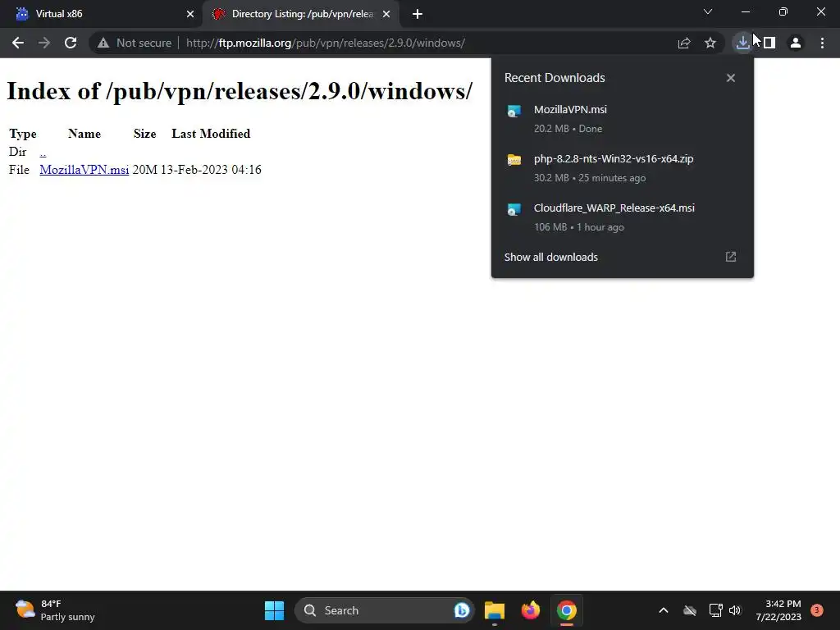Open the weather widget showing 84°F
Screen dimensions: 840x630
[x=55, y=610]
